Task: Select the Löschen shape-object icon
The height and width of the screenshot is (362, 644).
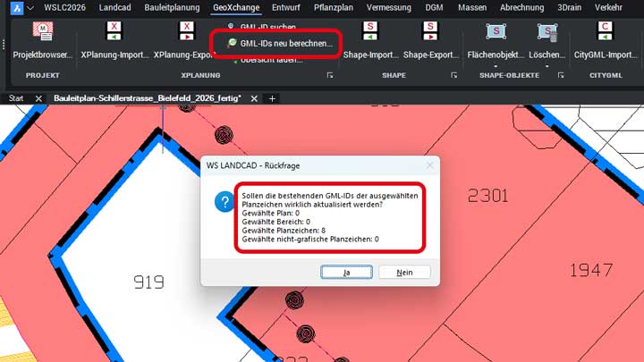Action: pyautogui.click(x=547, y=32)
